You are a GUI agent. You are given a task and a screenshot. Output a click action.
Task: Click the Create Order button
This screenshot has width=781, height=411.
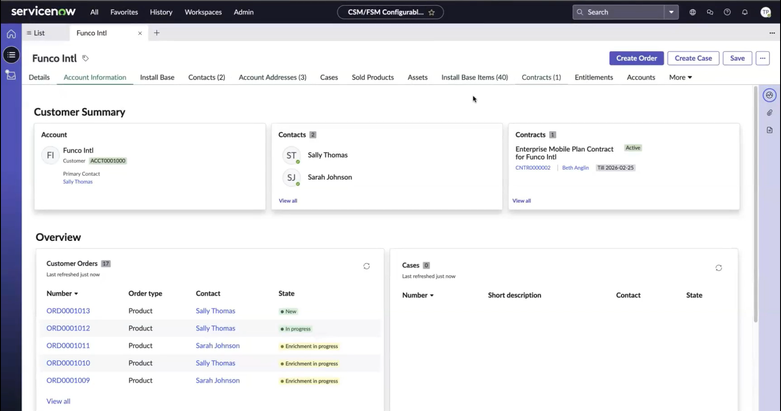[x=637, y=58]
